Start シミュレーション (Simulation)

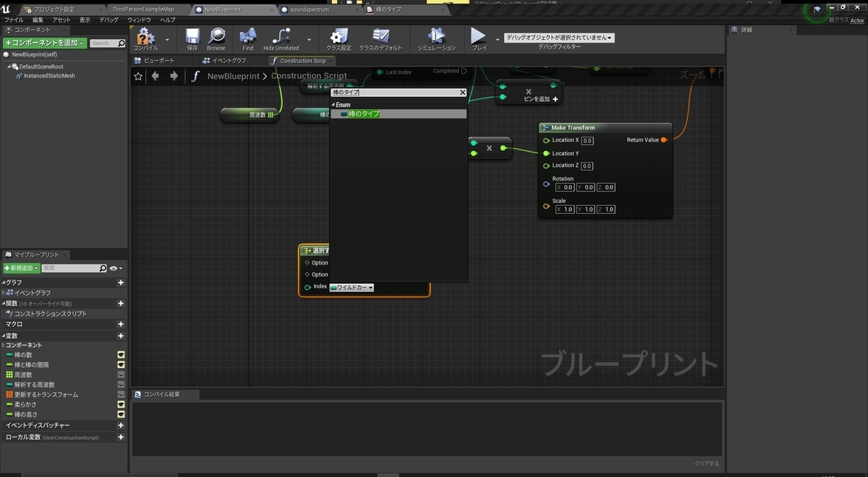(436, 36)
